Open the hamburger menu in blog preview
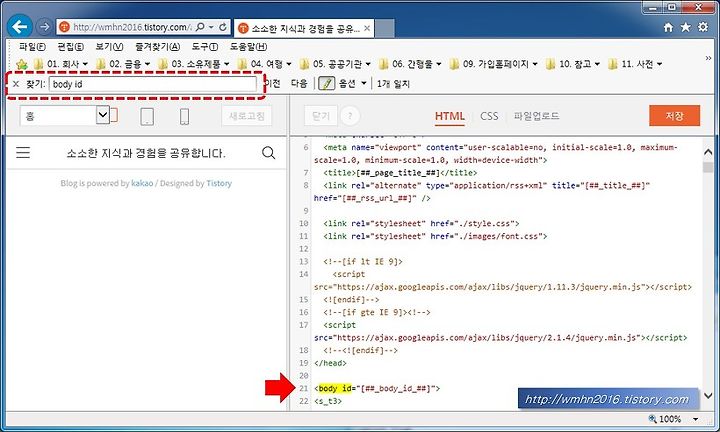 pos(23,152)
